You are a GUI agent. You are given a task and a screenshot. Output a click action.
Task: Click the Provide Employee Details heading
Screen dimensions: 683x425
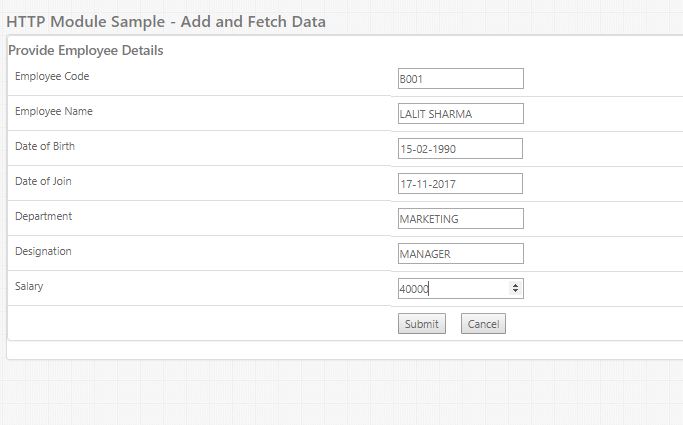(x=86, y=50)
